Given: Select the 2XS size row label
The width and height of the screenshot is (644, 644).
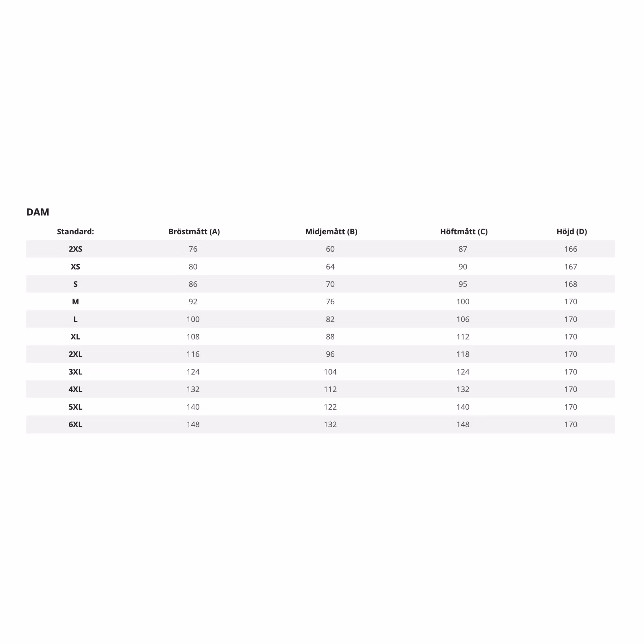Looking at the screenshot, I should click(x=75, y=249).
